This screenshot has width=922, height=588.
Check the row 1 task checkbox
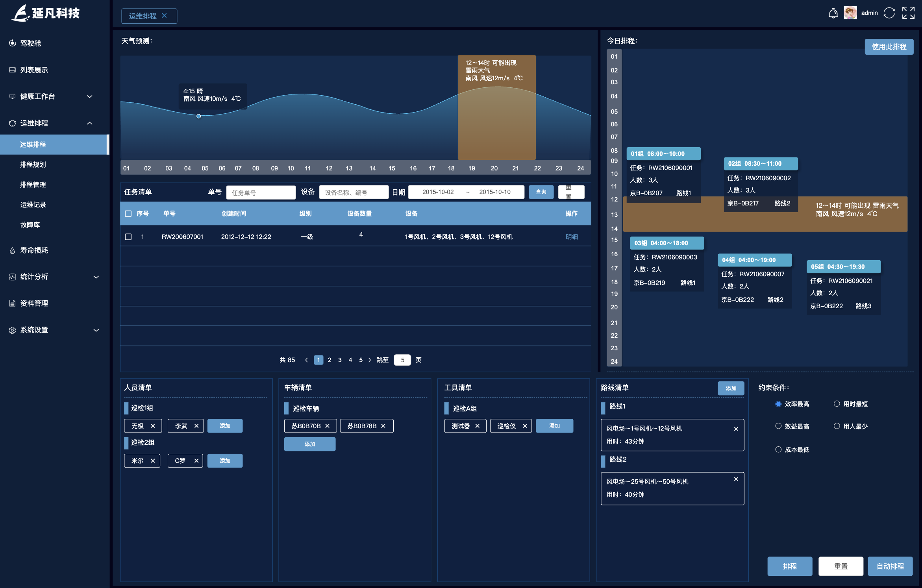pos(128,237)
